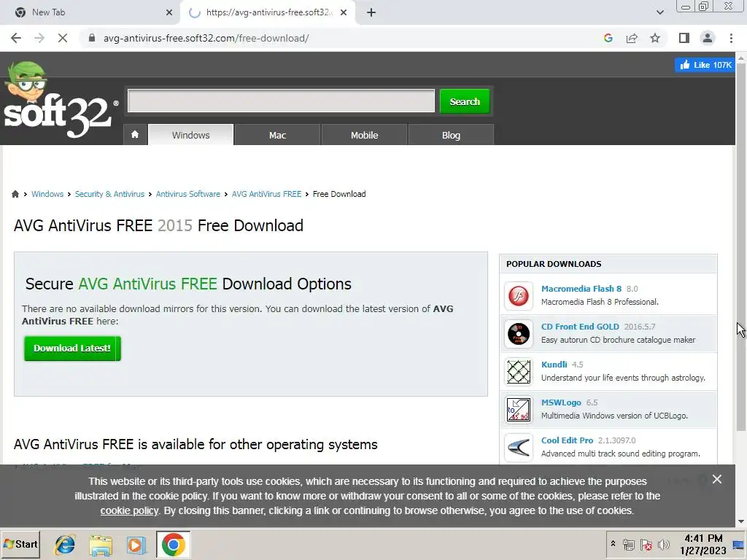Viewport: 747px width, 560px height.
Task: Open the Chrome profile menu
Action: click(x=708, y=38)
